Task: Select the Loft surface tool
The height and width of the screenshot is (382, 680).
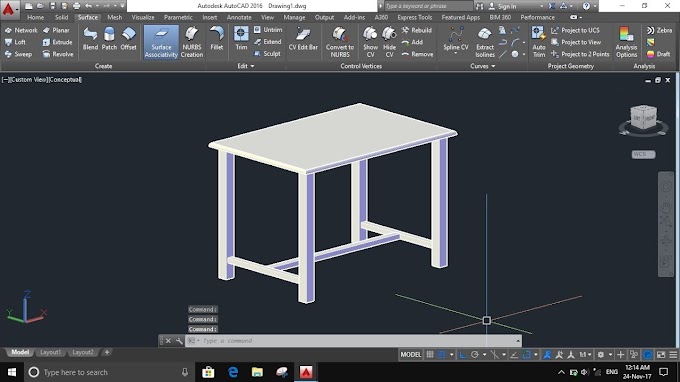Action: pos(16,42)
